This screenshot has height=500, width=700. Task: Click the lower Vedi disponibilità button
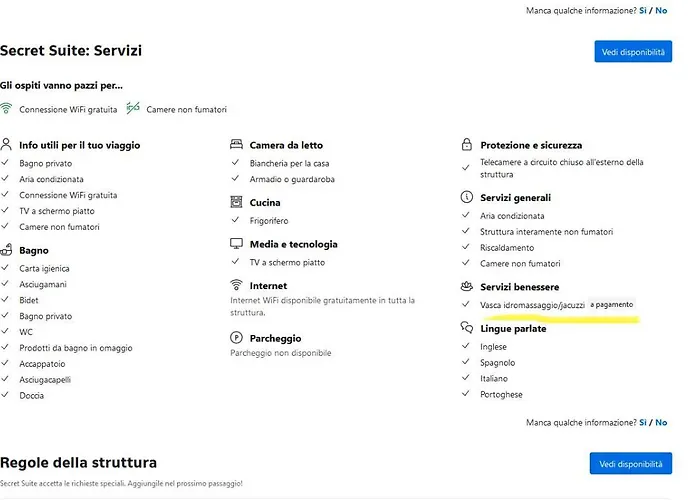pos(632,464)
